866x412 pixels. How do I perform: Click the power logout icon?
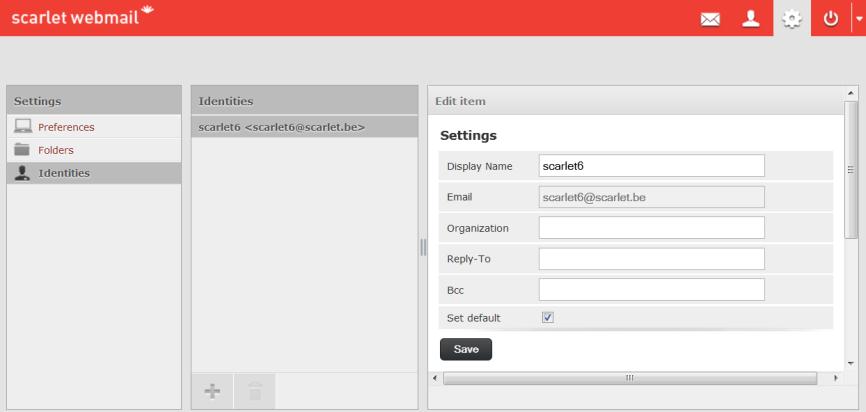click(831, 19)
